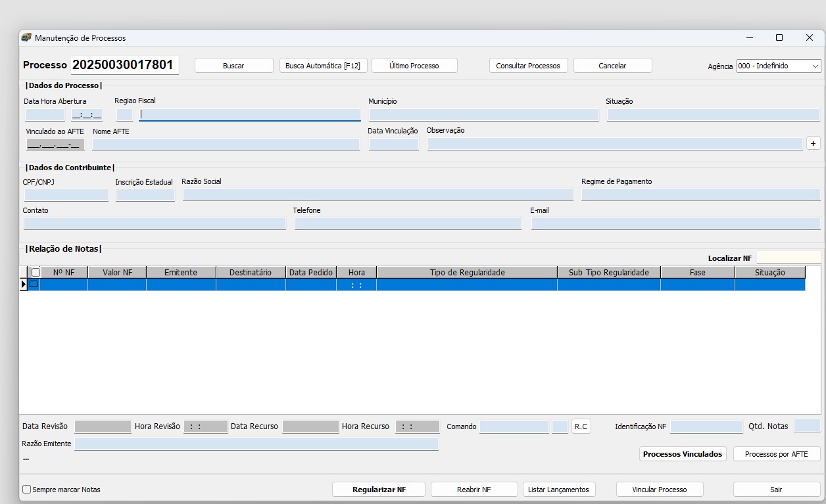Open Processos Vinculados
Viewport: 826px width, 504px height.
click(682, 454)
